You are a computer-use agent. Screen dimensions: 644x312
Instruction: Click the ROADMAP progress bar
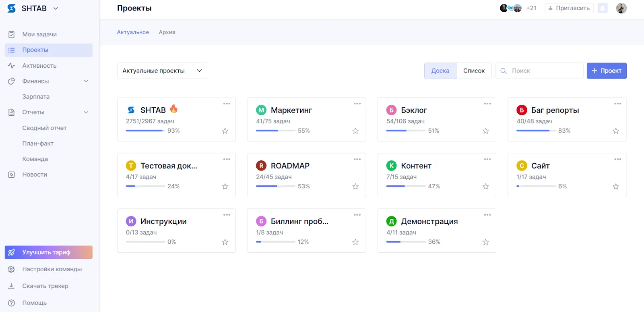point(276,186)
